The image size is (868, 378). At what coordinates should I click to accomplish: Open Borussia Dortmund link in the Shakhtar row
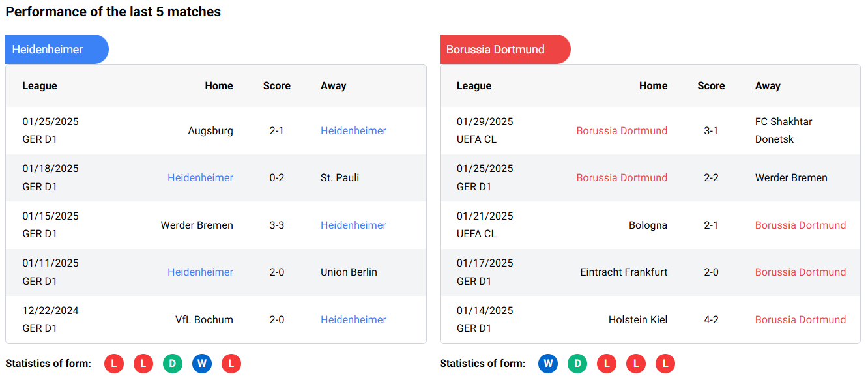click(x=622, y=130)
